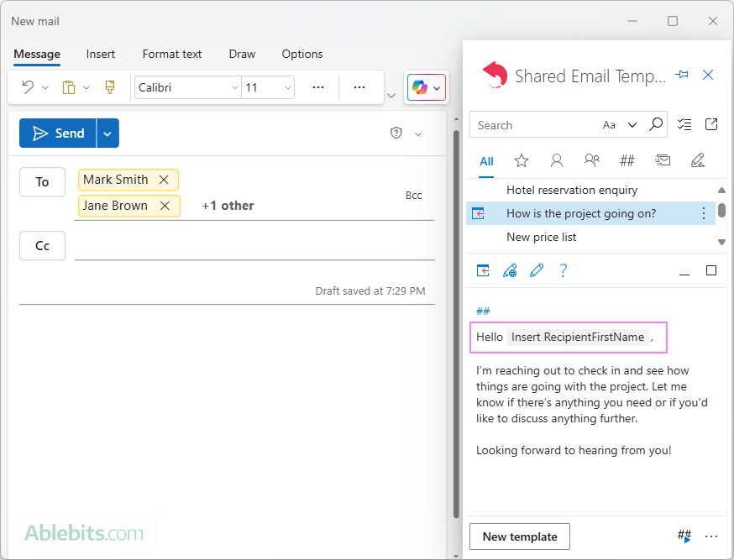This screenshot has height=560, width=734.
Task: Switch to the Insert tab
Action: pos(101,55)
